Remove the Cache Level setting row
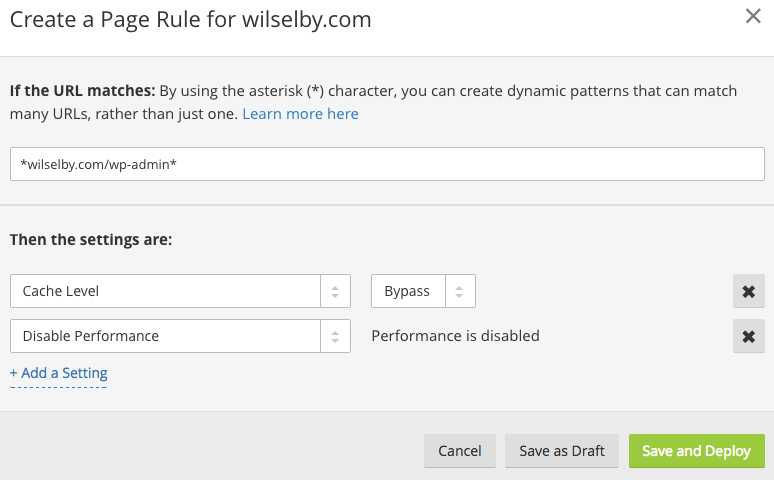 [x=749, y=291]
